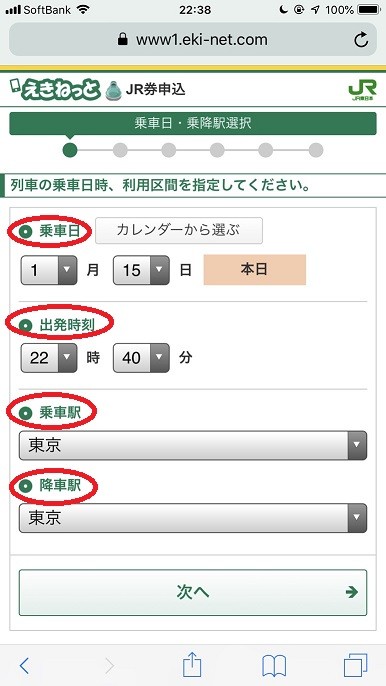The image size is (386, 686).
Task: Tap the 乗車日・乗降駅選択 step header
Action: click(193, 123)
